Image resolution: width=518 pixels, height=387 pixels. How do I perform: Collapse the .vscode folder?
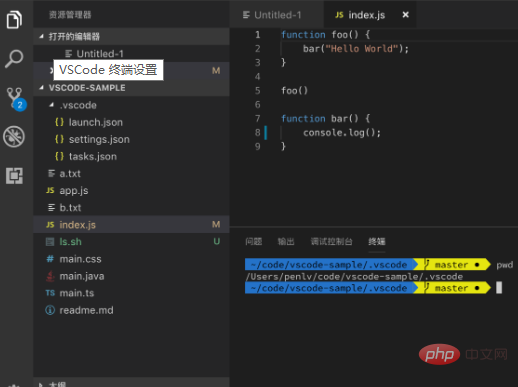pos(51,105)
